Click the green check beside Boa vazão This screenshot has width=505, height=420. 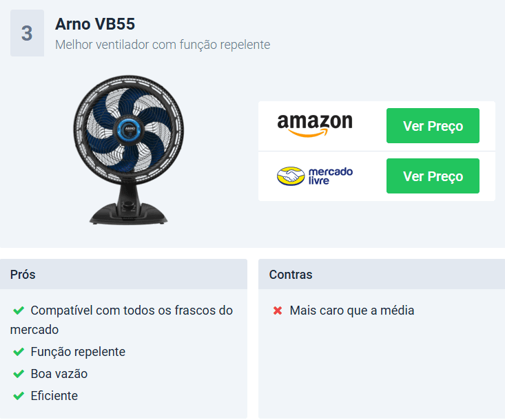click(19, 374)
